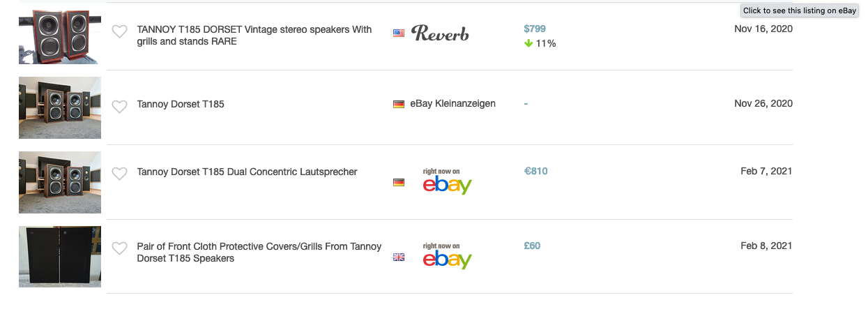
Task: Open the speaker thumbnail for the Reverb listing
Action: (60, 33)
